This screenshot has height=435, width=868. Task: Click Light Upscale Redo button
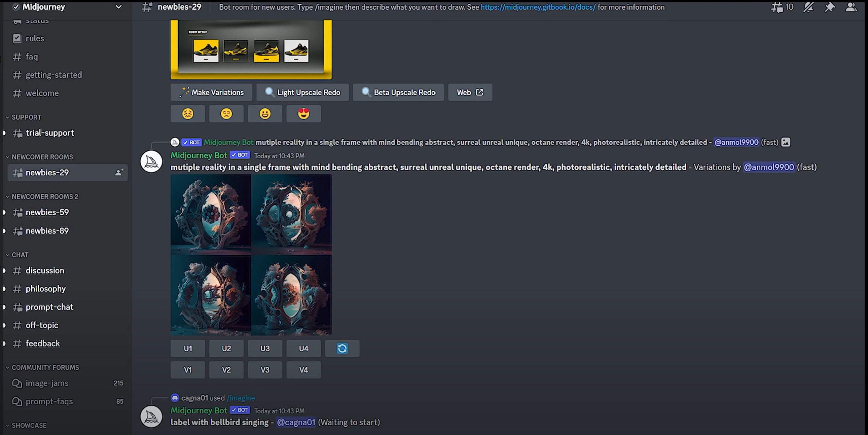point(302,92)
